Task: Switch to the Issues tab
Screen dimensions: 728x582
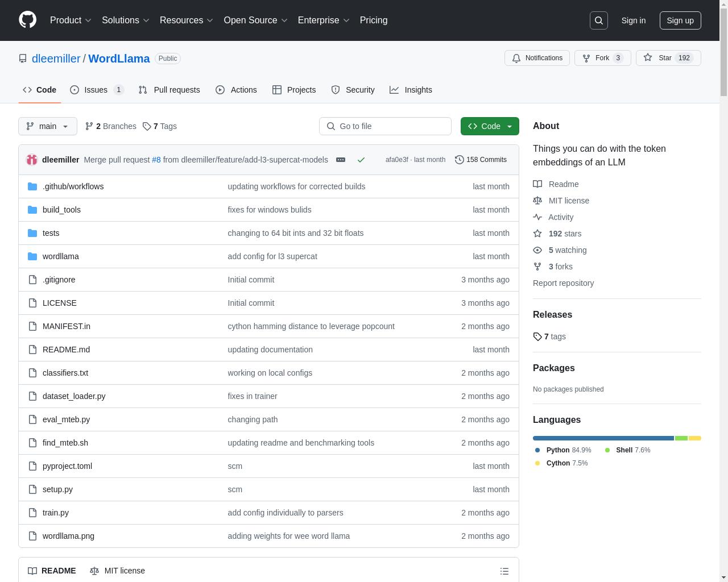Action: click(97, 90)
